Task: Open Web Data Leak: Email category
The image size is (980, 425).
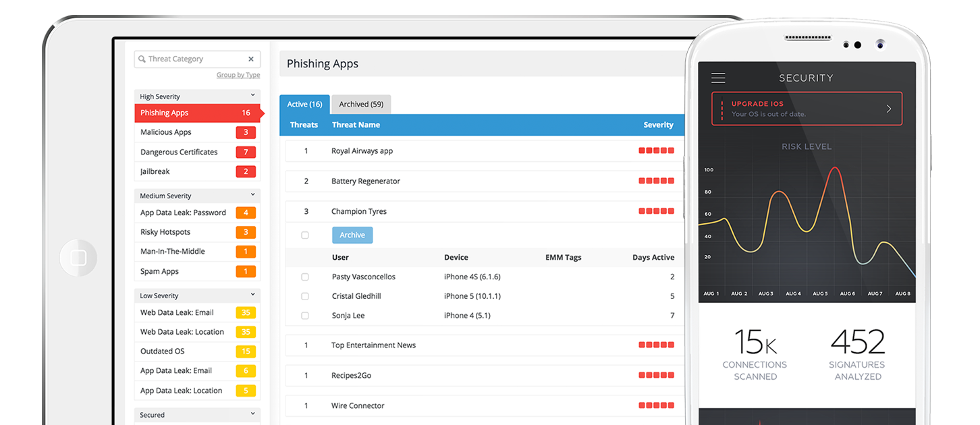Action: tap(197, 313)
